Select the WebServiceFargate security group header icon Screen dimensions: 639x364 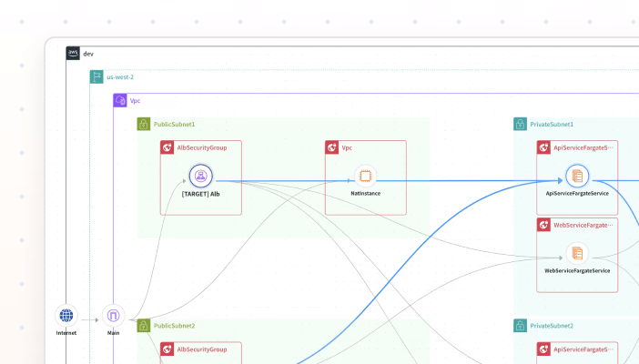(543, 224)
